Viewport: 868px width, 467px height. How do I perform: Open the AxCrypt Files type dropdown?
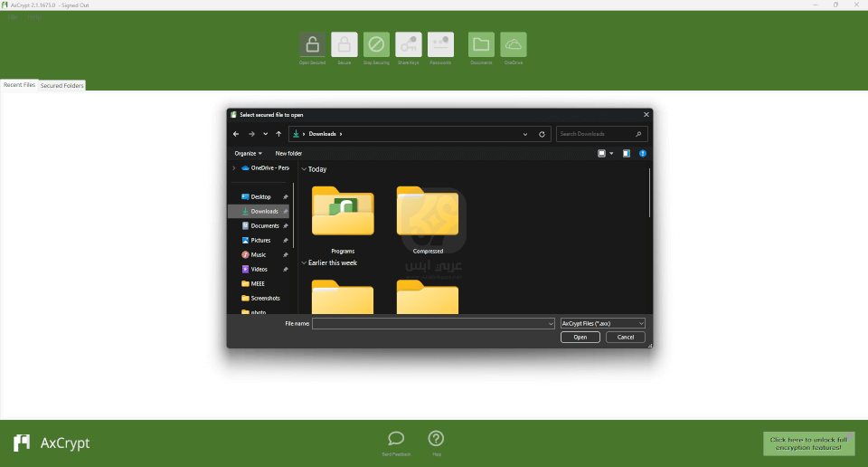(602, 323)
